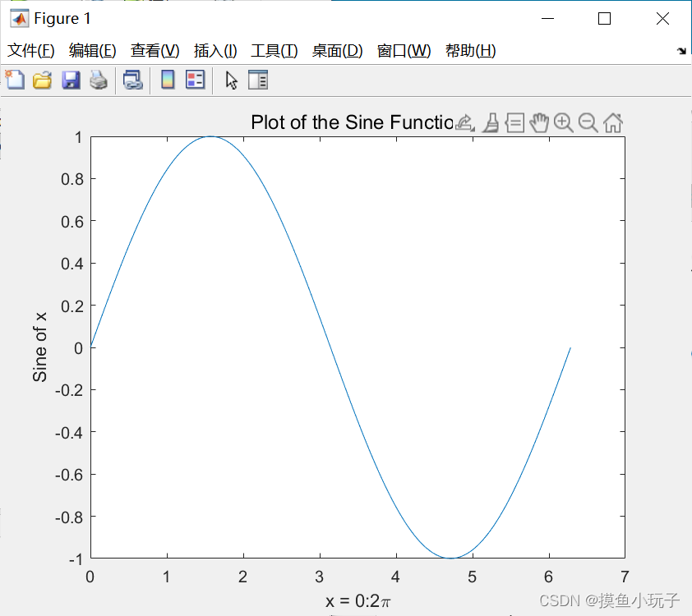Select the Zoom In magnifier
This screenshot has width=692, height=616.
564,122
